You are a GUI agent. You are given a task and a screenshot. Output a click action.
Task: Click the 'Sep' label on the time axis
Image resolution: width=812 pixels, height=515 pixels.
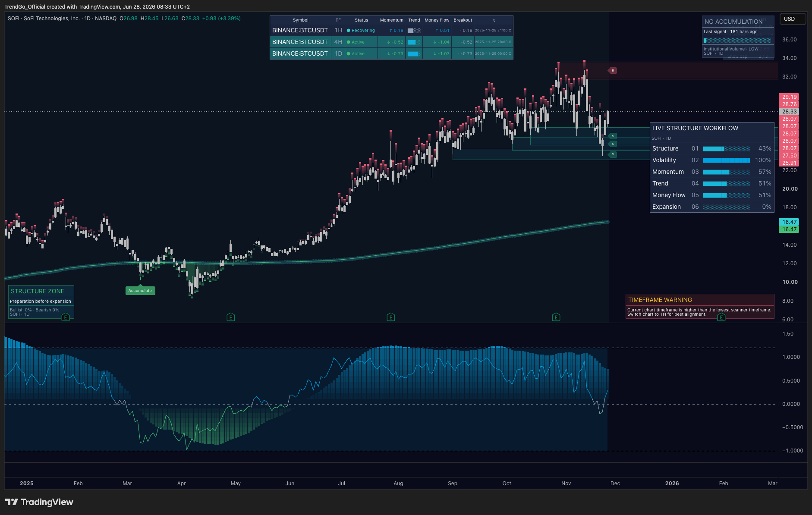tap(453, 484)
